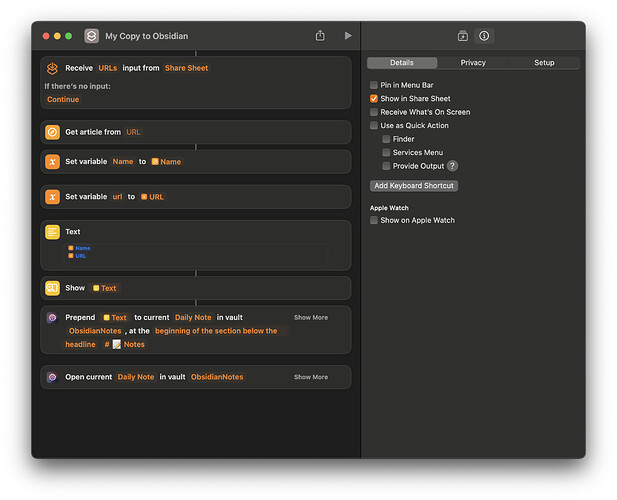This screenshot has height=500, width=617.
Task: Uncheck Show in Share Sheet
Action: [374, 99]
